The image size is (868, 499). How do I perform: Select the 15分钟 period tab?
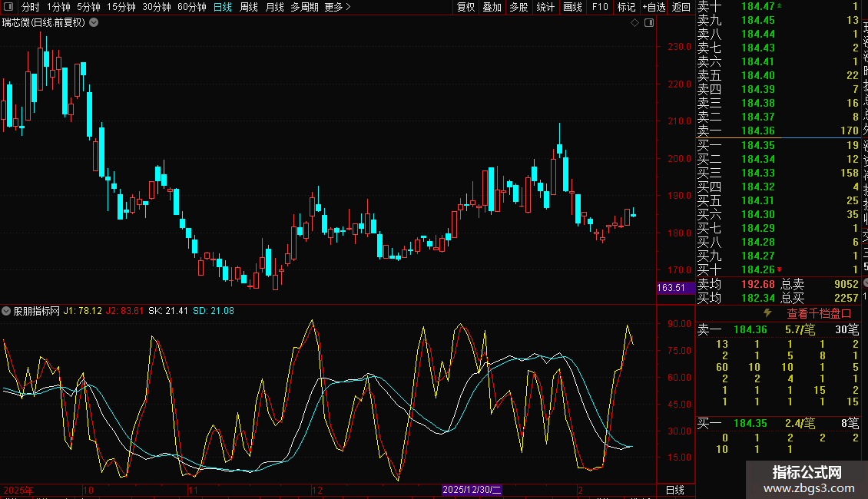point(121,7)
